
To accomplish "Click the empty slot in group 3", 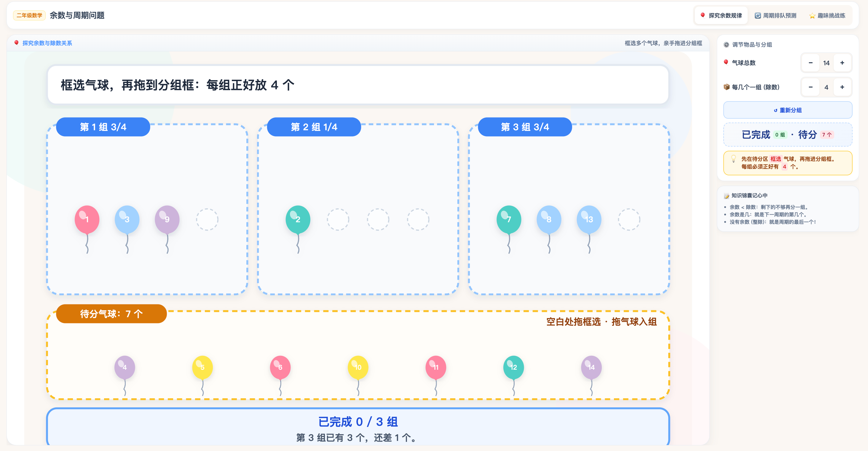I will pyautogui.click(x=629, y=220).
